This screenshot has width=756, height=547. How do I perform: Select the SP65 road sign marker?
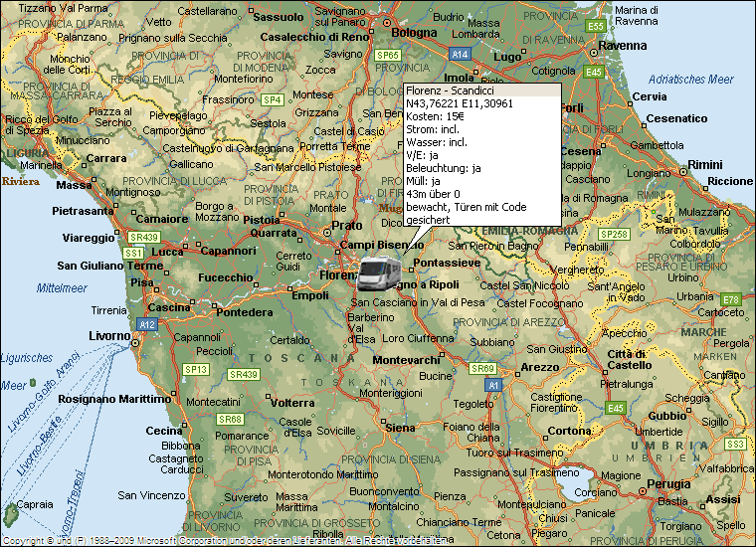point(387,56)
